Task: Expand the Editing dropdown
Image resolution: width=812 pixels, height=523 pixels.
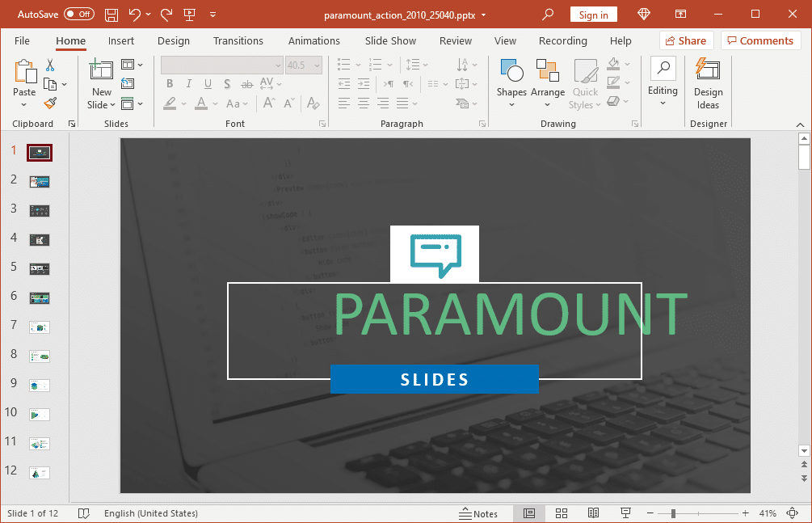Action: (x=663, y=83)
